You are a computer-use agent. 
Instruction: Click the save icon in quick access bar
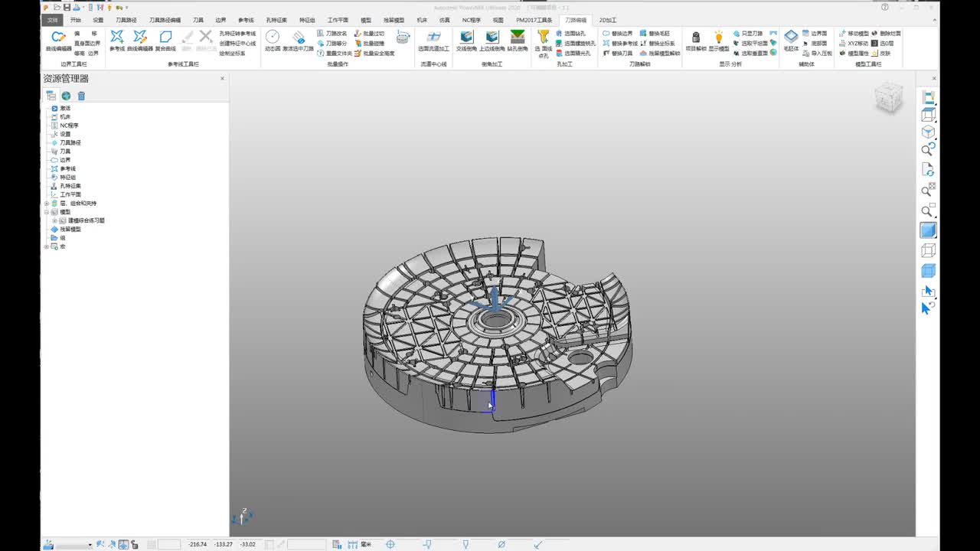click(67, 7)
